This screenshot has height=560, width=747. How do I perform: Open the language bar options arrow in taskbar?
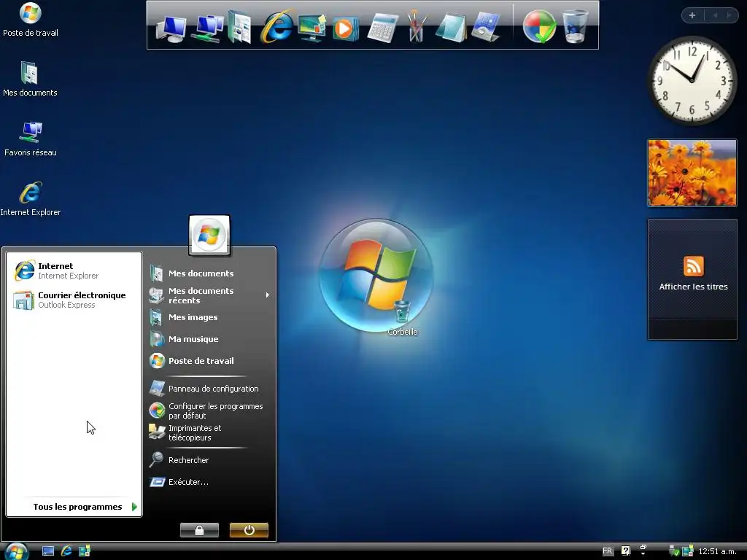pyautogui.click(x=643, y=554)
